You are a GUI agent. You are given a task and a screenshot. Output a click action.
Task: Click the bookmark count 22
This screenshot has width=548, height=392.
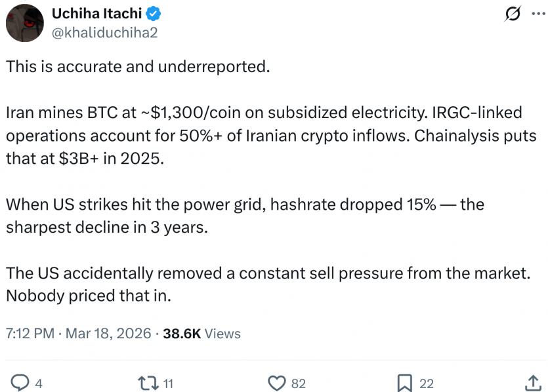426,383
